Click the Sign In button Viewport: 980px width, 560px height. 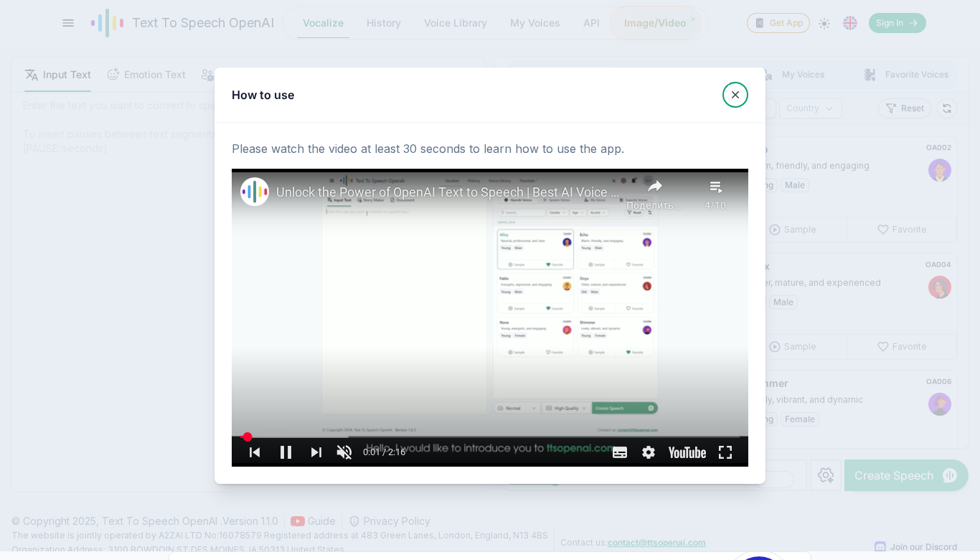897,23
